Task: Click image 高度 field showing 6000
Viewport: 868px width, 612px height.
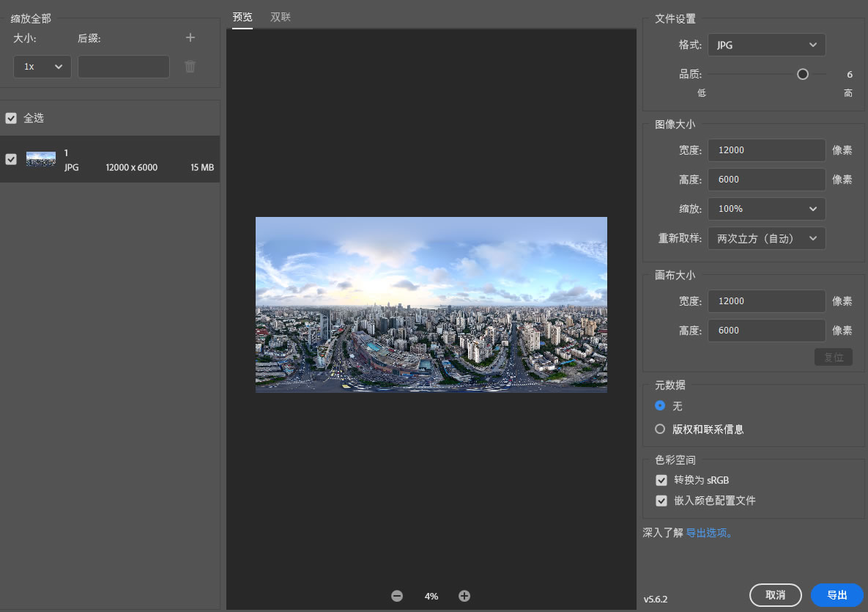Action: (x=767, y=180)
